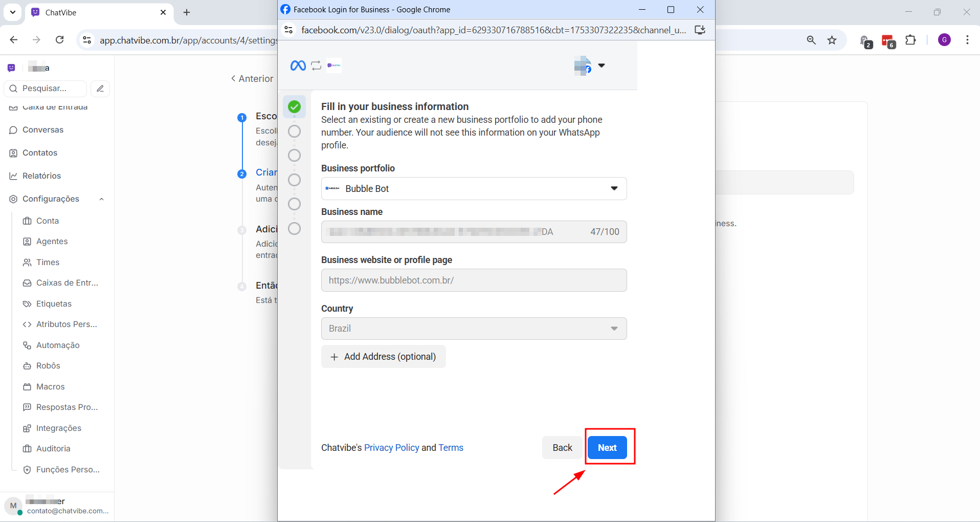Click the Next button in Facebook dialog
The image size is (980, 522).
607,447
